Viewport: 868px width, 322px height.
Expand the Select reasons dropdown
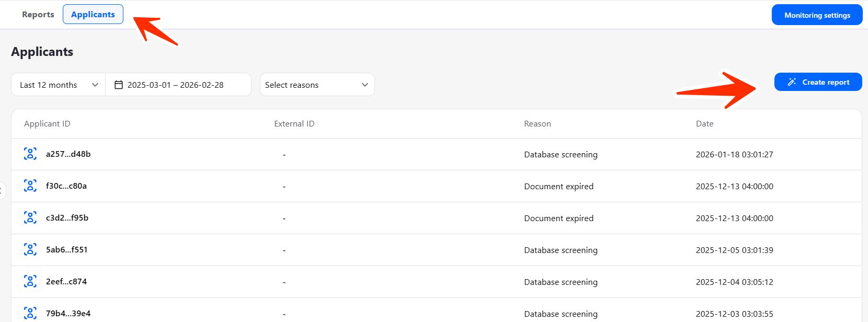[x=316, y=85]
